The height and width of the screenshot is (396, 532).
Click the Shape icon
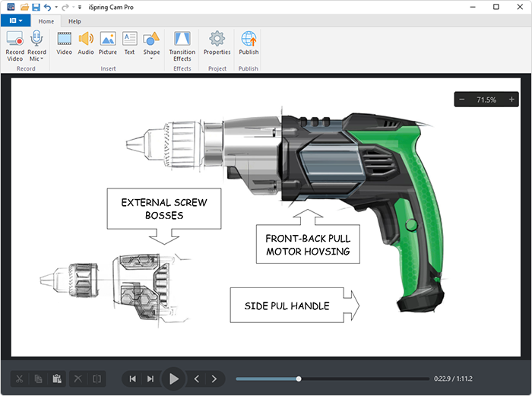click(151, 39)
